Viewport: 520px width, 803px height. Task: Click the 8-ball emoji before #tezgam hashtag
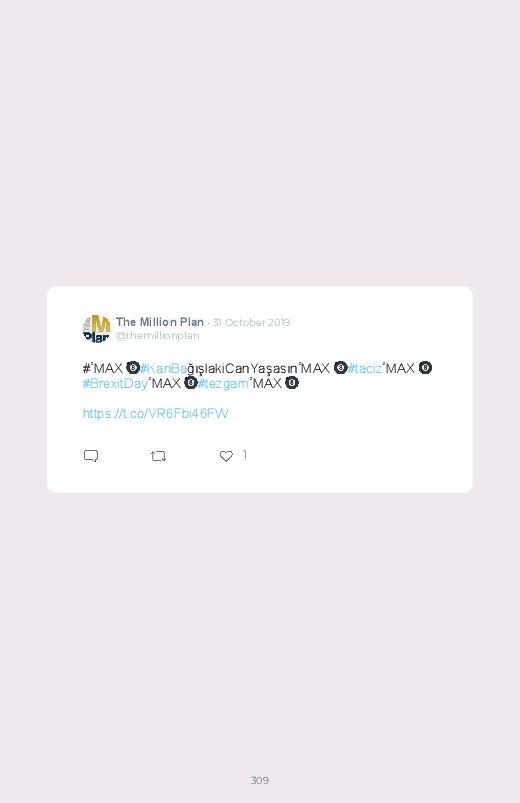(x=191, y=383)
